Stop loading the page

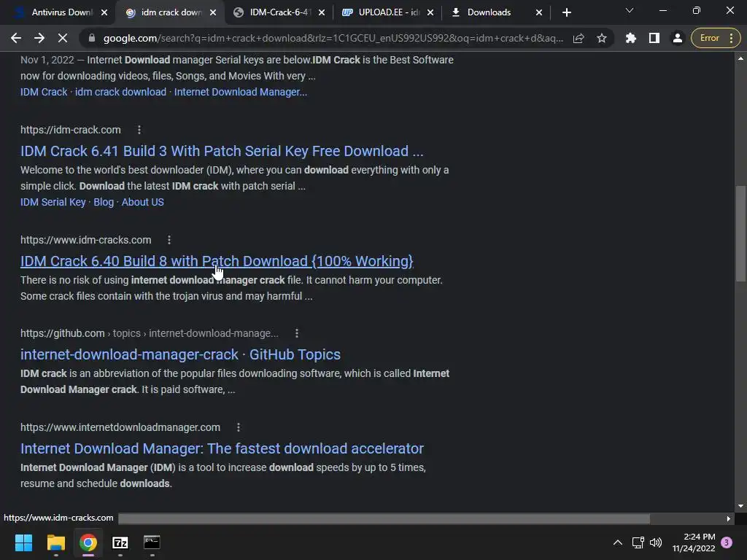coord(63,38)
